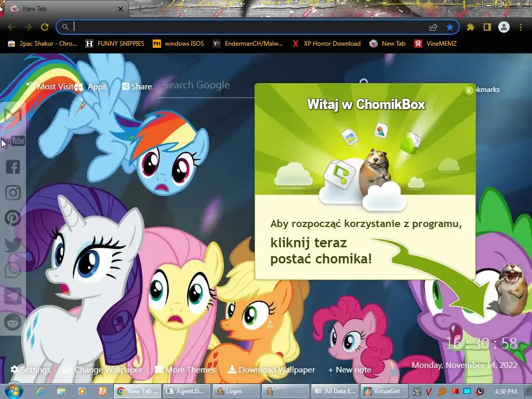Open the Pinterest sidebar icon
Viewport: 532px width, 399px height.
(x=13, y=218)
